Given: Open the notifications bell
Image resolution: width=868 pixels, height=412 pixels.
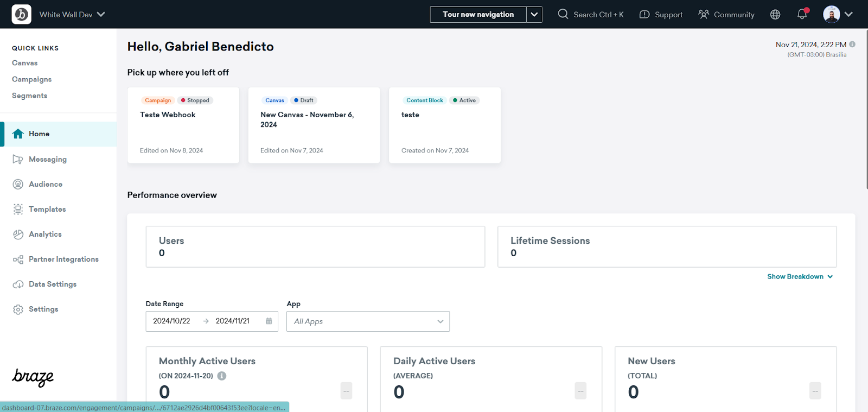Looking at the screenshot, I should click(x=802, y=14).
